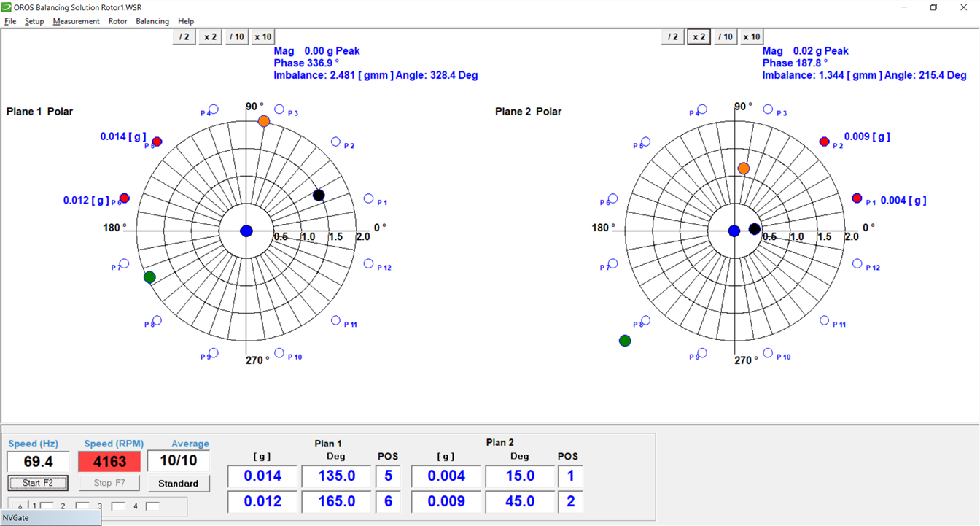Select P7 position circle on Plane 1
The width and height of the screenshot is (980, 526).
coord(124,263)
